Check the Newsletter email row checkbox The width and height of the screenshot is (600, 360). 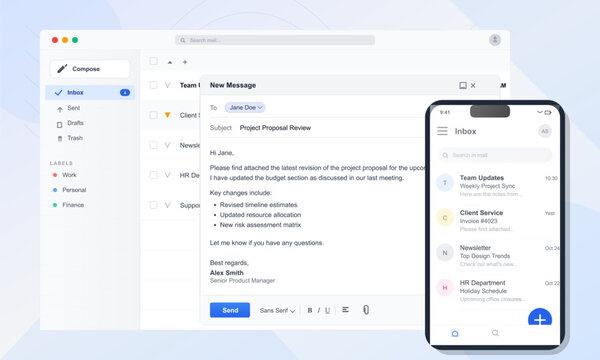pos(153,145)
